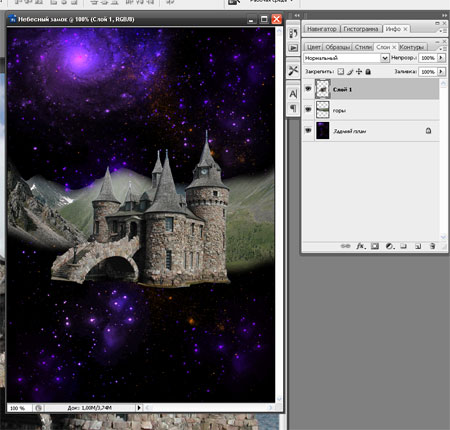Add a layer style with fx icon
Image resolution: width=450 pixels, height=430 pixels.
pos(361,246)
